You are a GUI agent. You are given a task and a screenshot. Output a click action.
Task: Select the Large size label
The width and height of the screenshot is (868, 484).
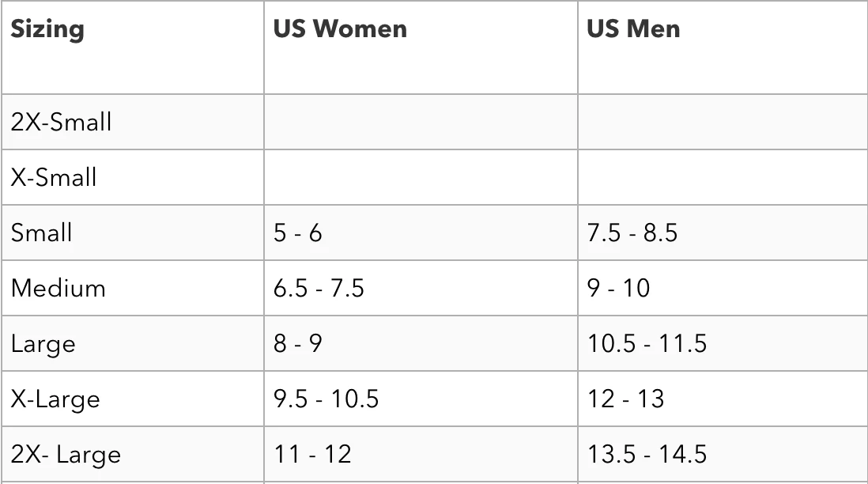43,344
